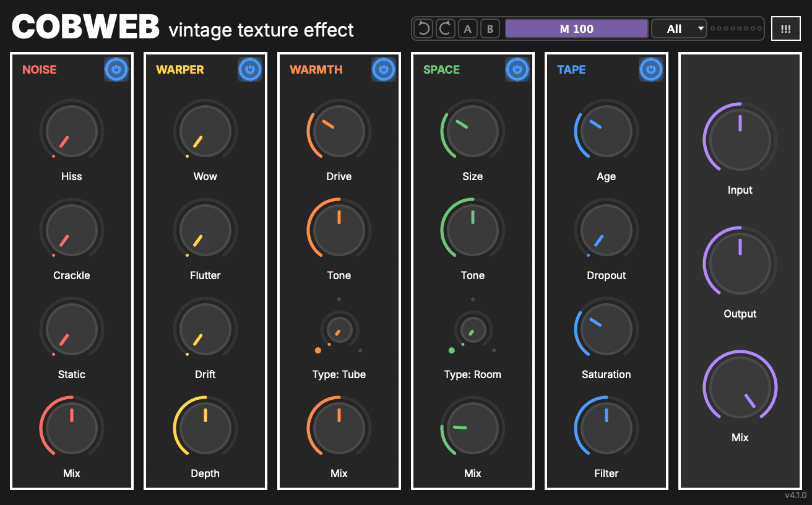Viewport: 812px width, 505px height.
Task: Click the Flutter knob
Action: click(205, 230)
